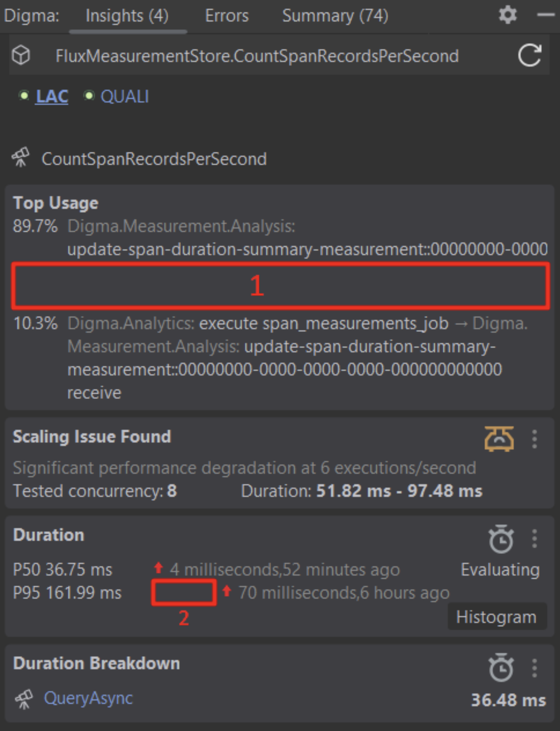Viewport: 560px width, 731px height.
Task: Click the span cube icon next to FluxMeasurementStore
Action: (20, 56)
